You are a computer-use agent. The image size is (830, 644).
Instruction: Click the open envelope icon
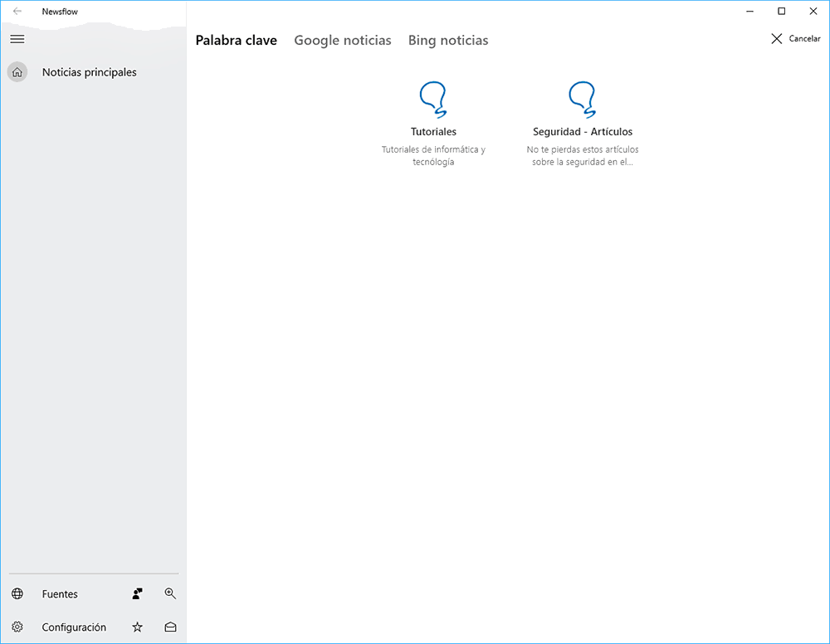point(170,627)
